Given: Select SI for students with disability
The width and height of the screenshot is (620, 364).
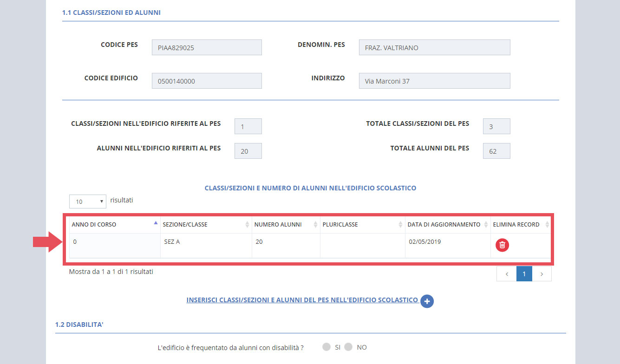Looking at the screenshot, I should [x=326, y=347].
